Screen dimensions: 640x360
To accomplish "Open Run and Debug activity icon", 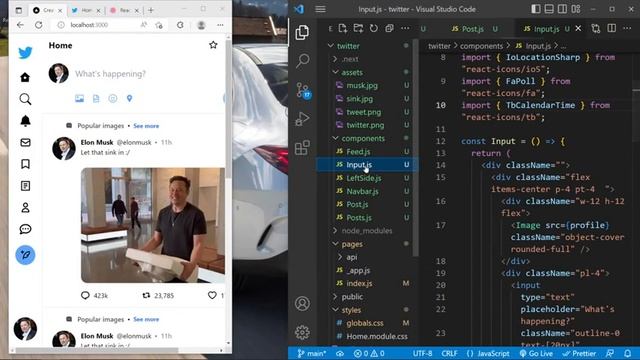I will 302,119.
